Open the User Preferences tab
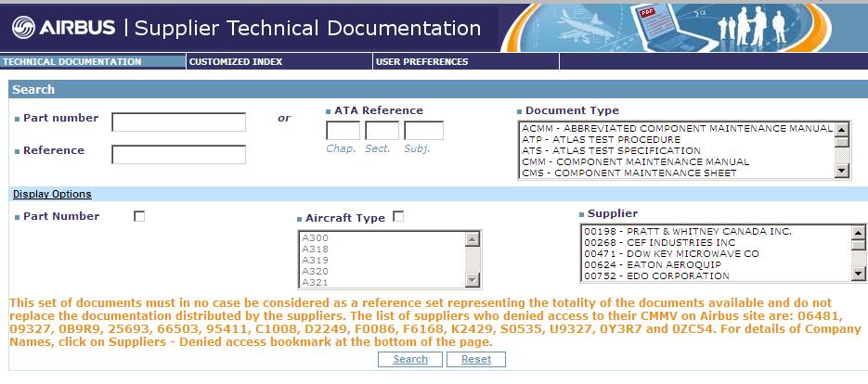The height and width of the screenshot is (384, 868). [x=466, y=61]
